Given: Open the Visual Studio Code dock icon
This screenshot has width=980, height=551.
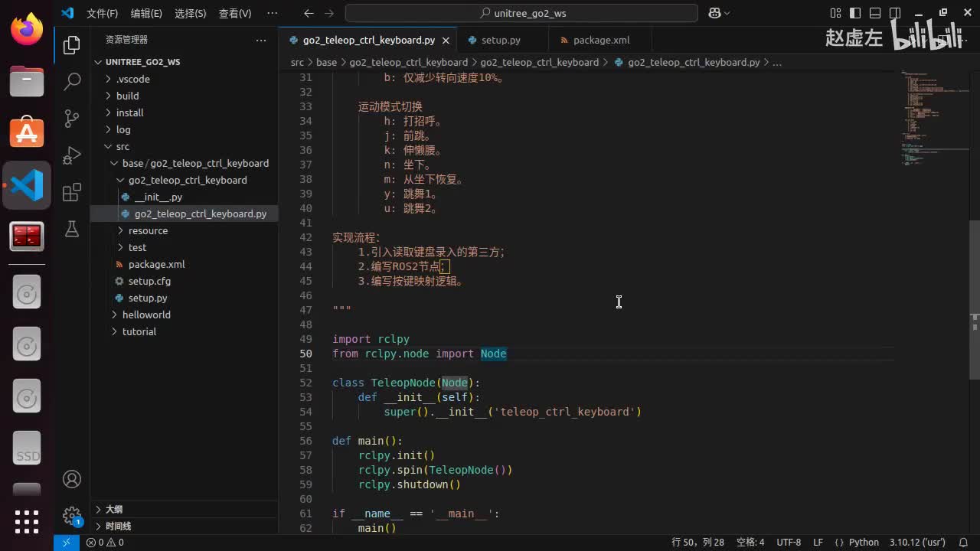Looking at the screenshot, I should (x=27, y=185).
